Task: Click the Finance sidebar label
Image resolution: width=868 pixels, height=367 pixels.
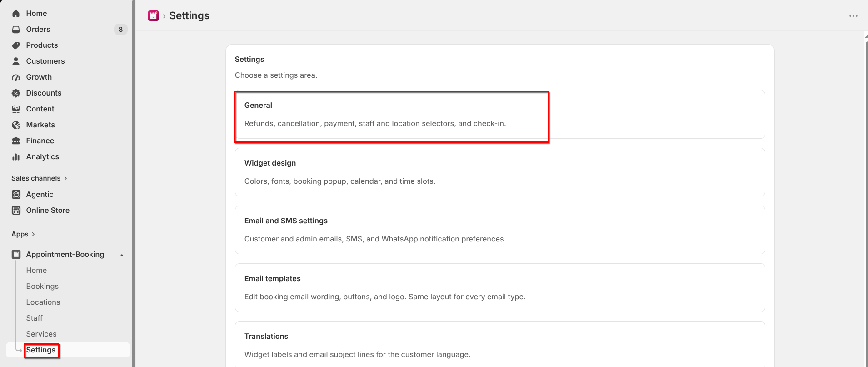Action: click(40, 141)
